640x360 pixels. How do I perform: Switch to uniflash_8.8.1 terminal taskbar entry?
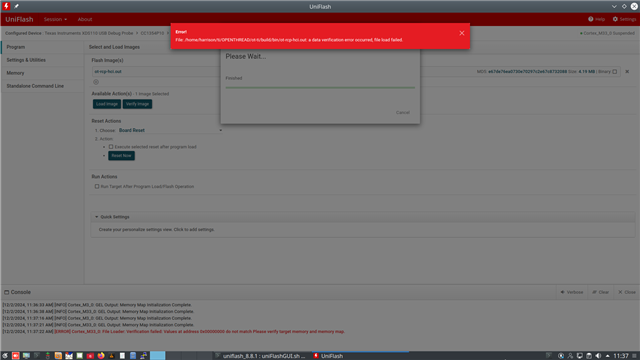pyautogui.click(x=260, y=356)
